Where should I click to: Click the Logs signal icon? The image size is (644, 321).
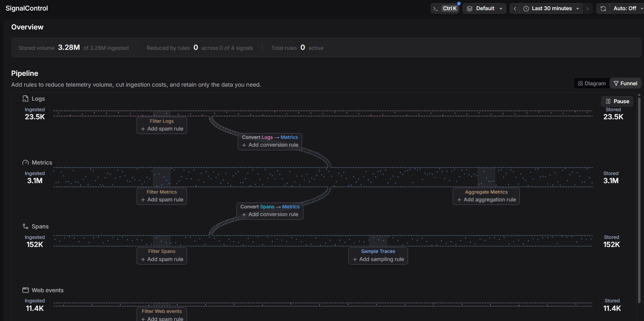coord(26,99)
